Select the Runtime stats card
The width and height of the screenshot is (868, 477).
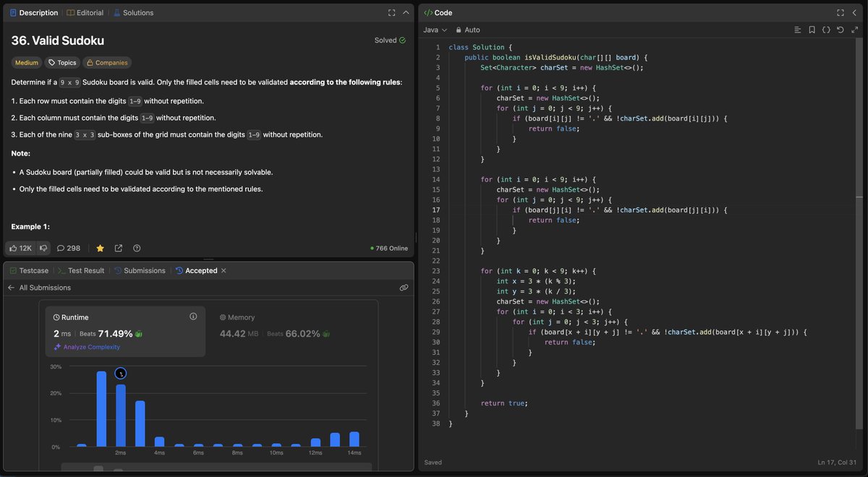click(125, 331)
